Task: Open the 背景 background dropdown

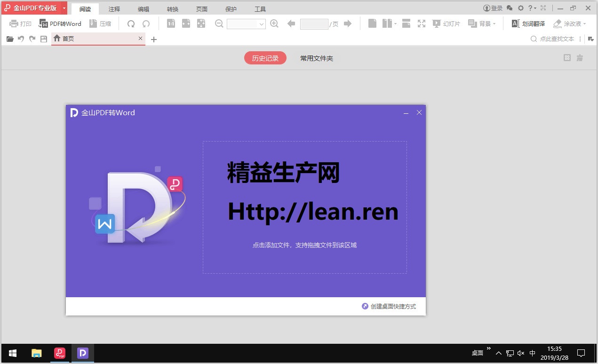Action: pyautogui.click(x=482, y=24)
